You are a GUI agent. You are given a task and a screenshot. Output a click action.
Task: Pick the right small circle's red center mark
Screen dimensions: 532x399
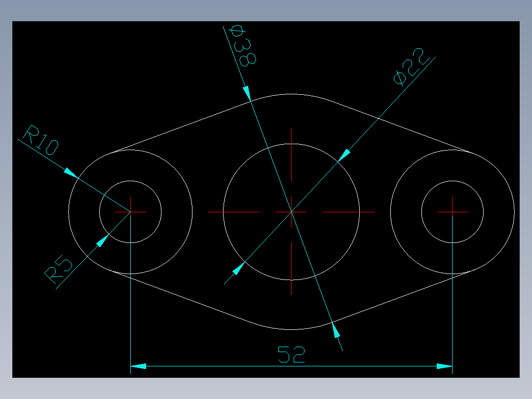[x=452, y=212]
